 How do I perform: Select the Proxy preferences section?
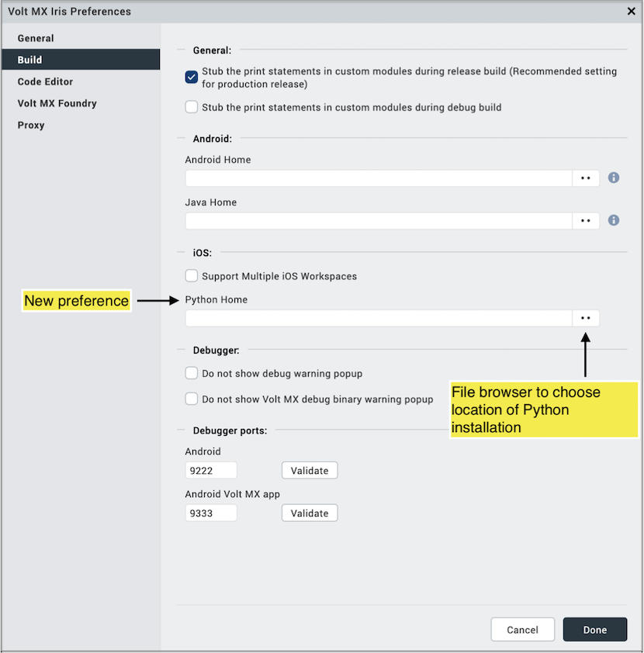[x=31, y=125]
